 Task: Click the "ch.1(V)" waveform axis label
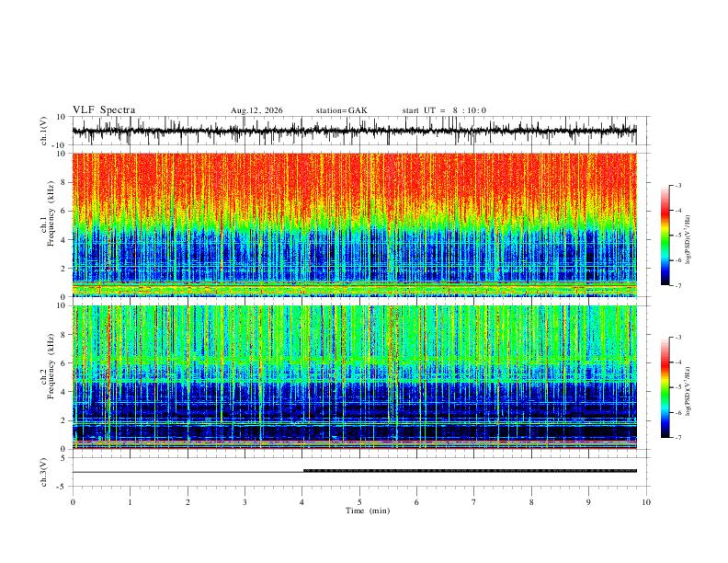[44, 131]
